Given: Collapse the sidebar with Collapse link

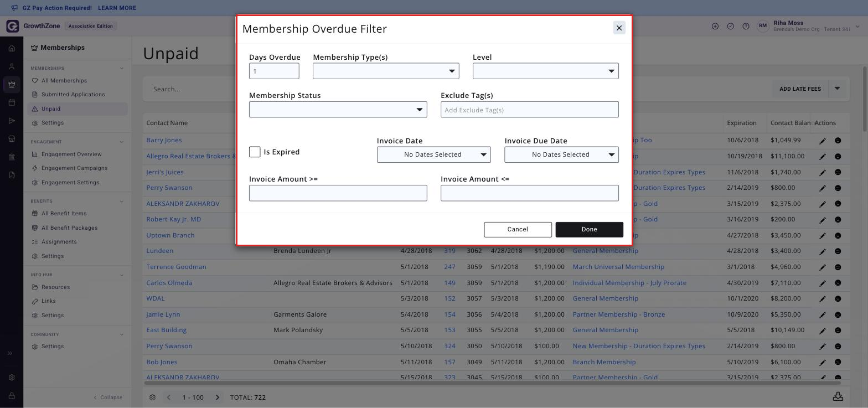Looking at the screenshot, I should (x=108, y=397).
